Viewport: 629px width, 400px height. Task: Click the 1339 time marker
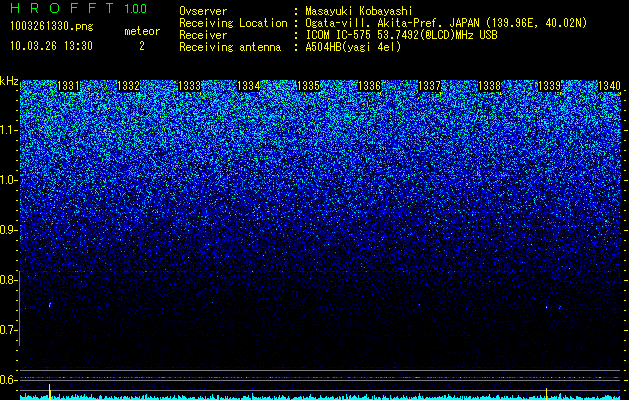point(549,86)
